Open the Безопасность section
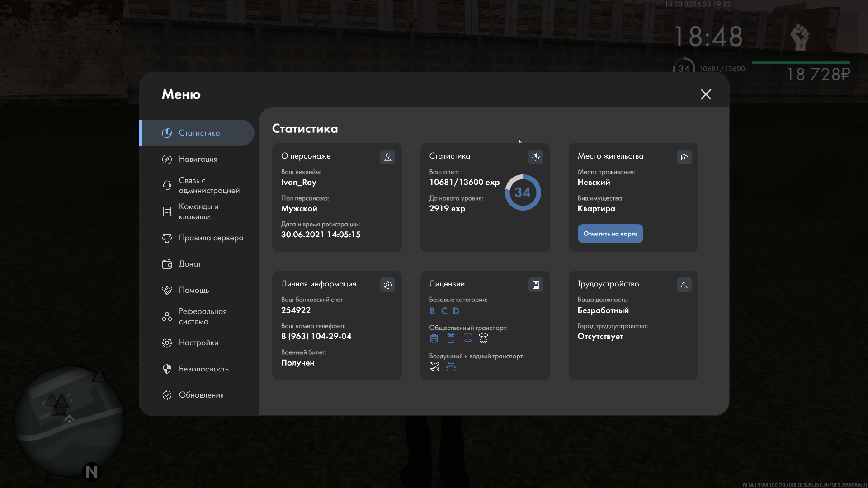This screenshot has width=868, height=488. coord(203,369)
